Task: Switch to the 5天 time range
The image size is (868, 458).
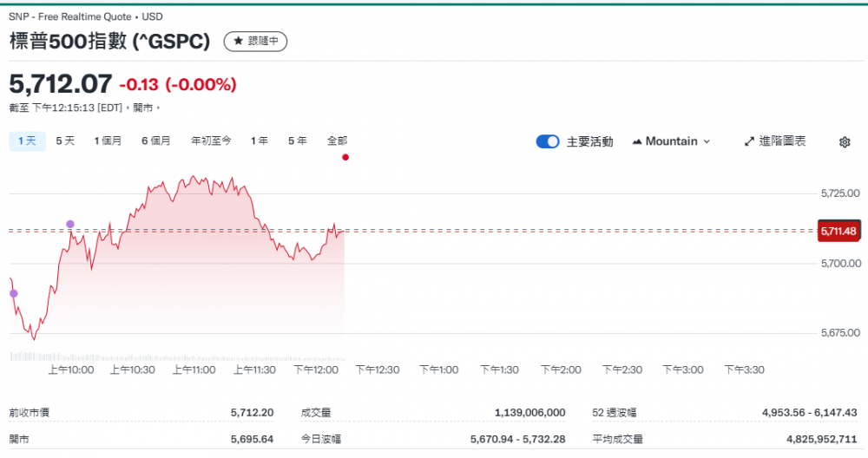Action: point(65,141)
